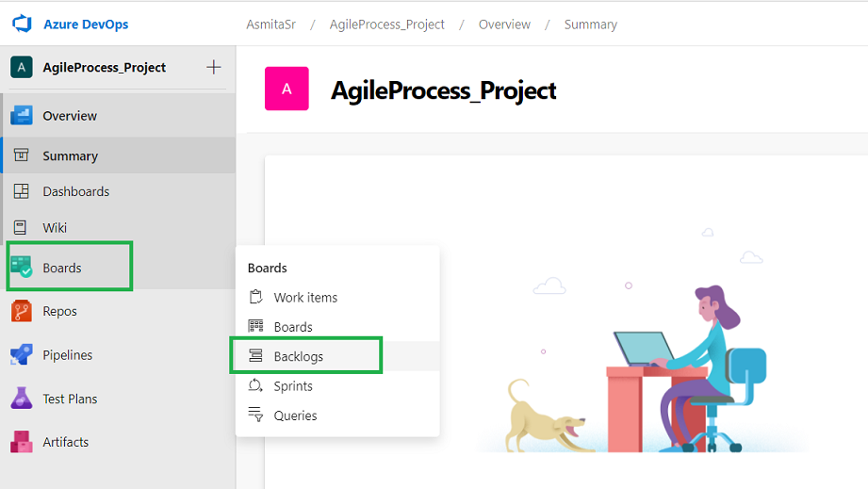
Task: Select the Pipelines rocket icon
Action: [x=22, y=355]
